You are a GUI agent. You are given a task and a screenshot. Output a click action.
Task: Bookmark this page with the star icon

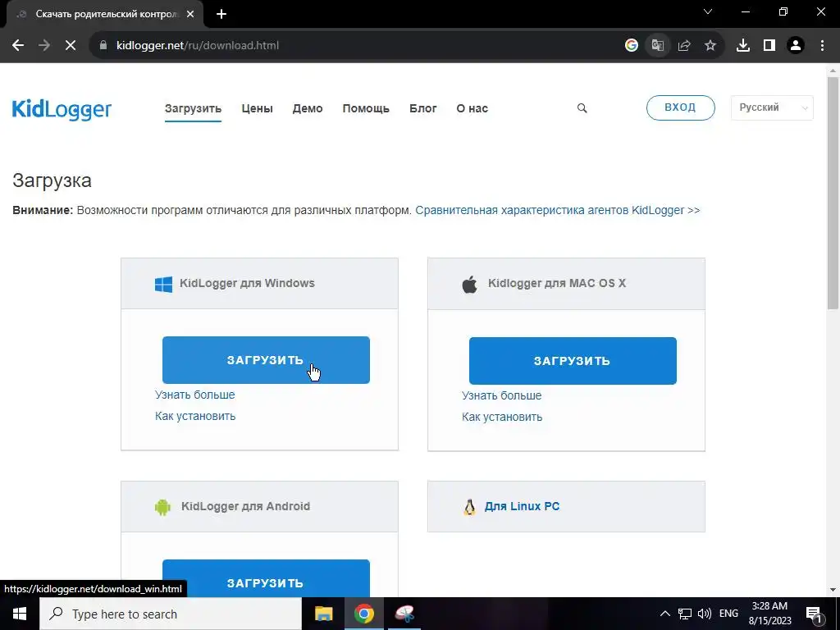tap(710, 46)
